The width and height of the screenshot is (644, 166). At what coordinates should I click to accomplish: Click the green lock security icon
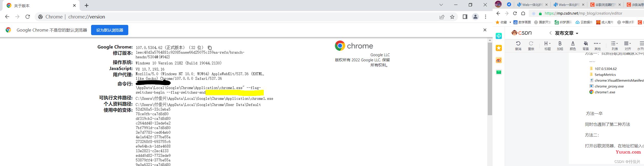click(x=540, y=14)
